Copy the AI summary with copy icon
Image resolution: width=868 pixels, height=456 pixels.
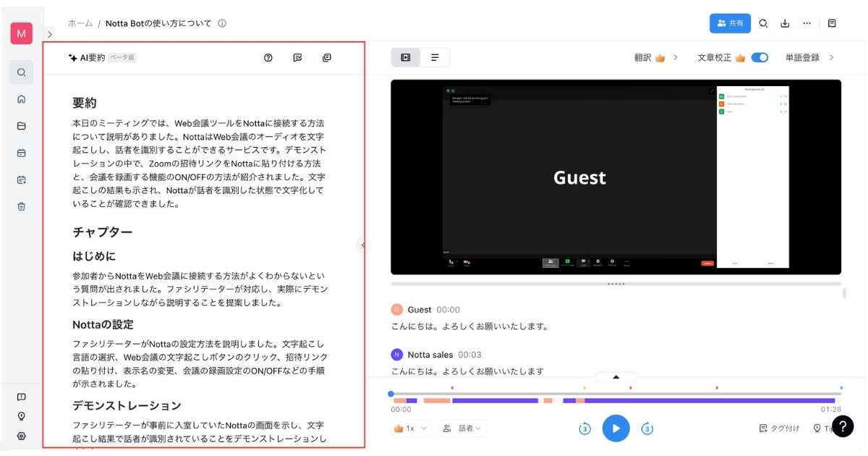(326, 58)
